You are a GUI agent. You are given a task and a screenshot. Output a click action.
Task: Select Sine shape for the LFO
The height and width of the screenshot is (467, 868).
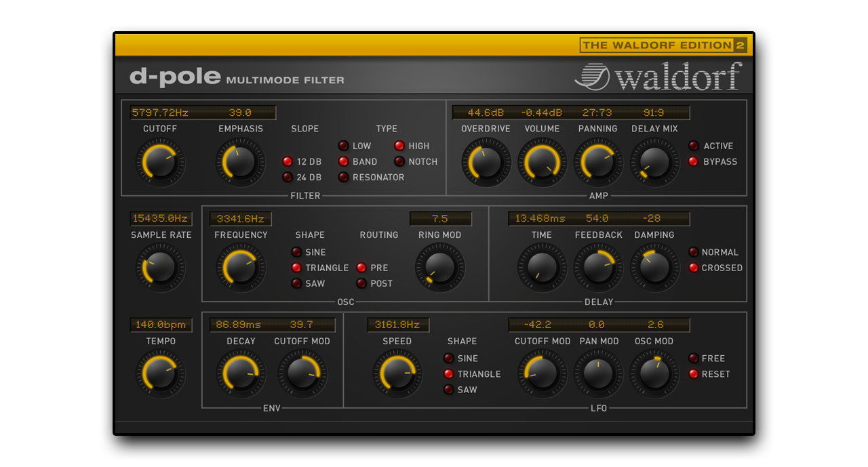(x=448, y=359)
